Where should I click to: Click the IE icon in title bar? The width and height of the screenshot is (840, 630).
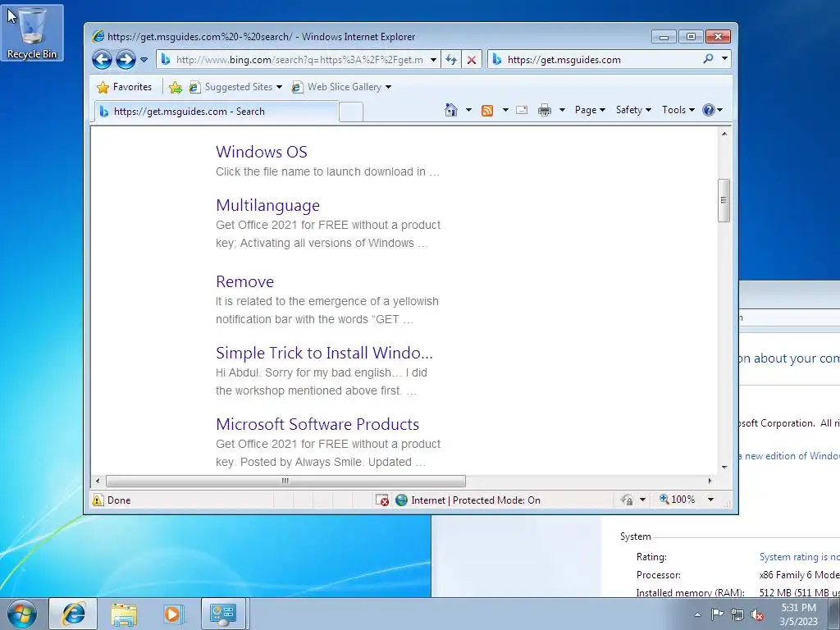pos(98,36)
